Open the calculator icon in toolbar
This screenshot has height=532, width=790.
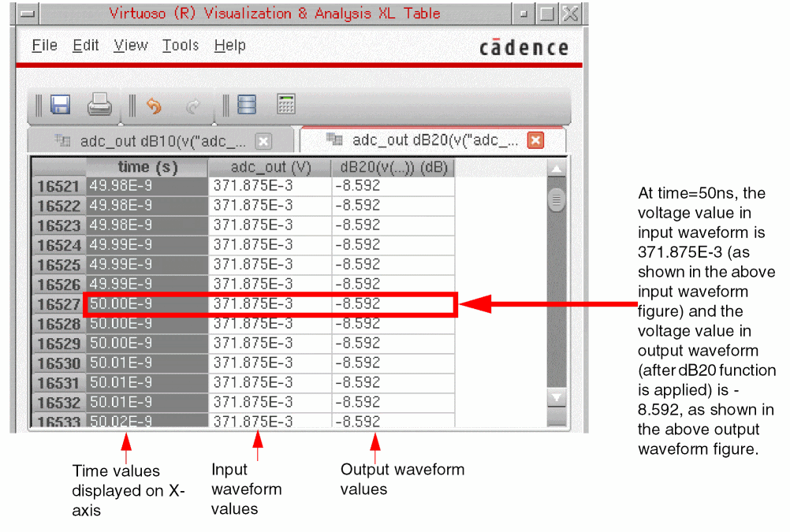point(286,104)
